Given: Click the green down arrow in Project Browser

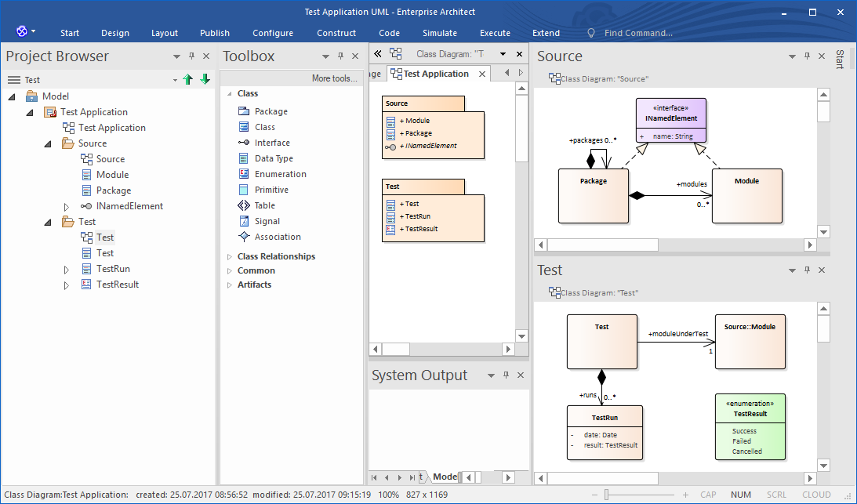Looking at the screenshot, I should click(205, 80).
